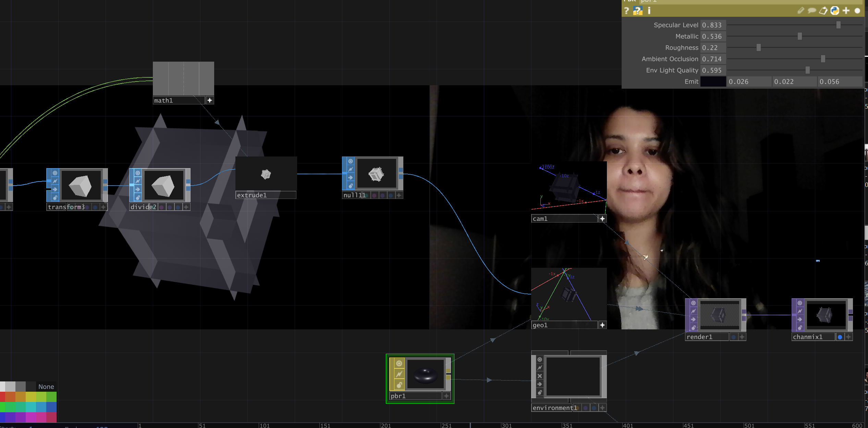Select None in node color palette
The image size is (868, 428).
(46, 387)
